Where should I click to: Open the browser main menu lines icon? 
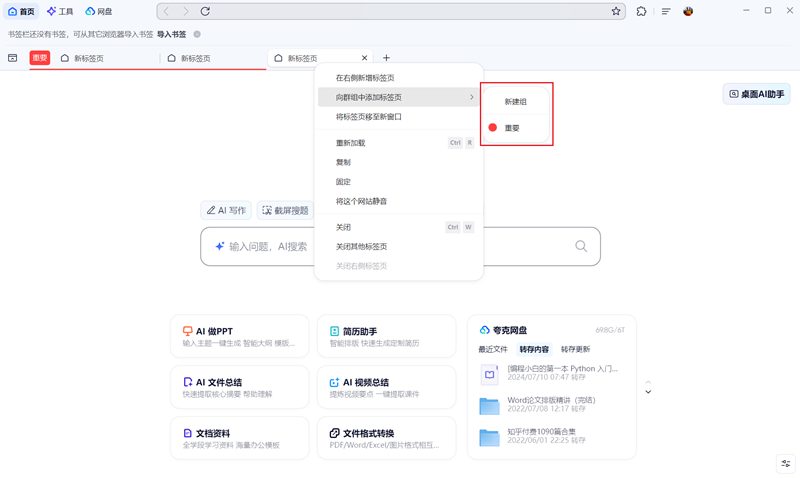click(x=666, y=11)
